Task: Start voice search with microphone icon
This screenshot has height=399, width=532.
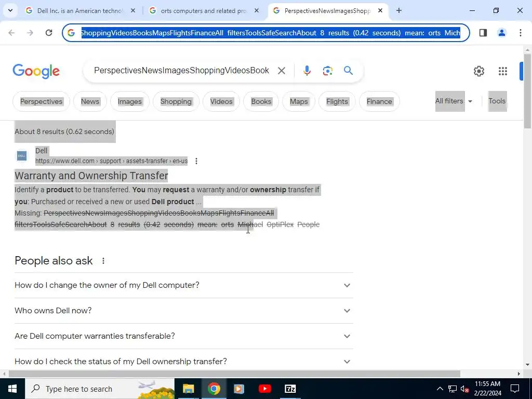Action: (307, 71)
